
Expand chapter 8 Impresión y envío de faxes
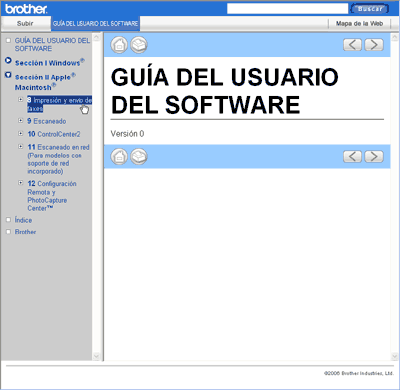coord(21,99)
